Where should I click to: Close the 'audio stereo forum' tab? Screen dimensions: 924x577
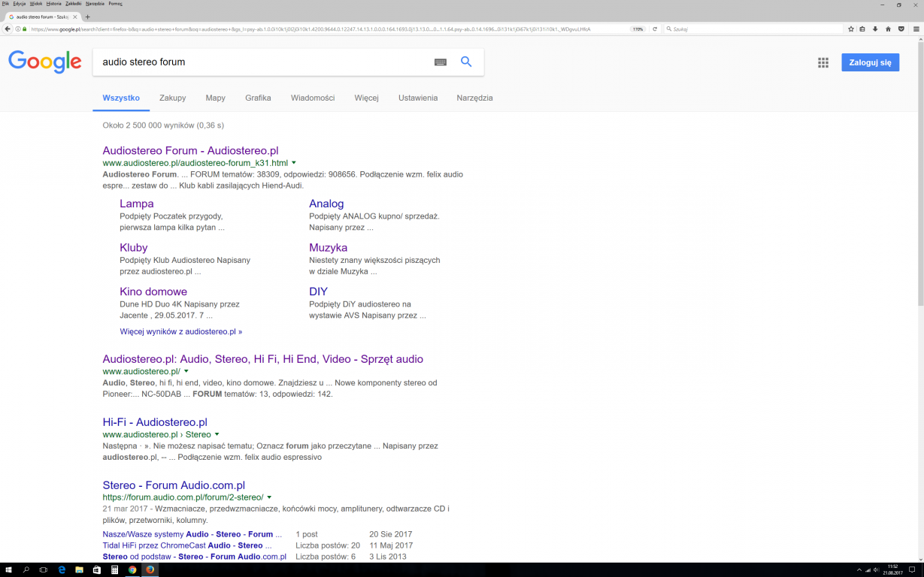coord(74,17)
